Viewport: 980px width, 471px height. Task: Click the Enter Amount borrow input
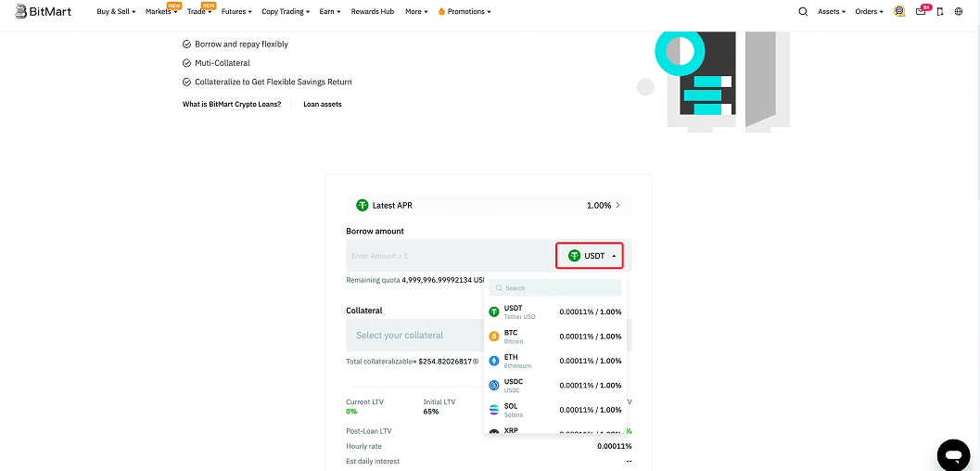click(450, 256)
